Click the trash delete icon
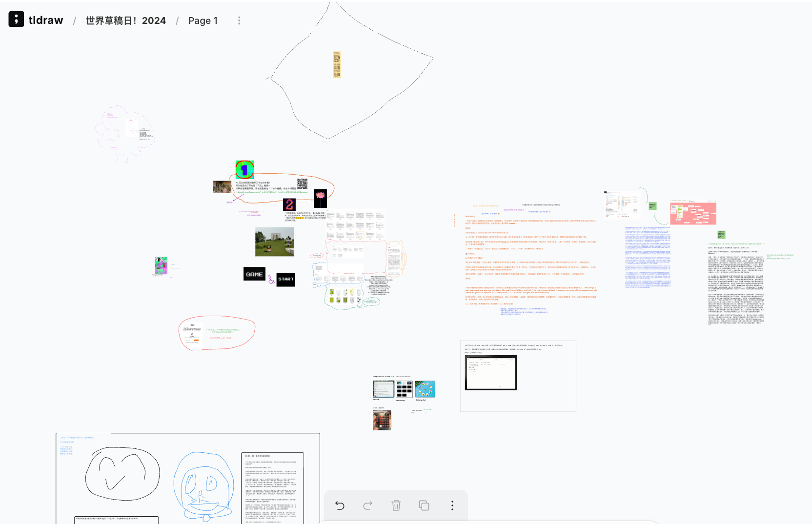The image size is (812, 524). point(396,505)
